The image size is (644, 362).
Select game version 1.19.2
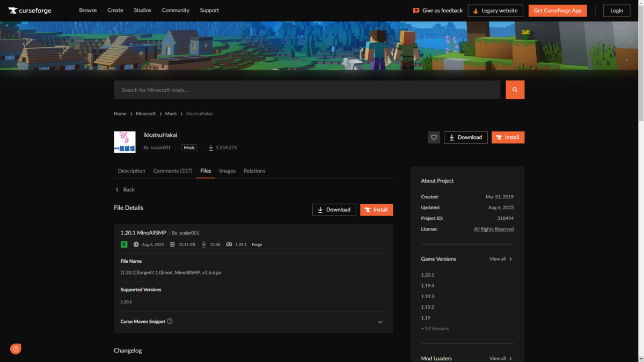click(x=428, y=307)
